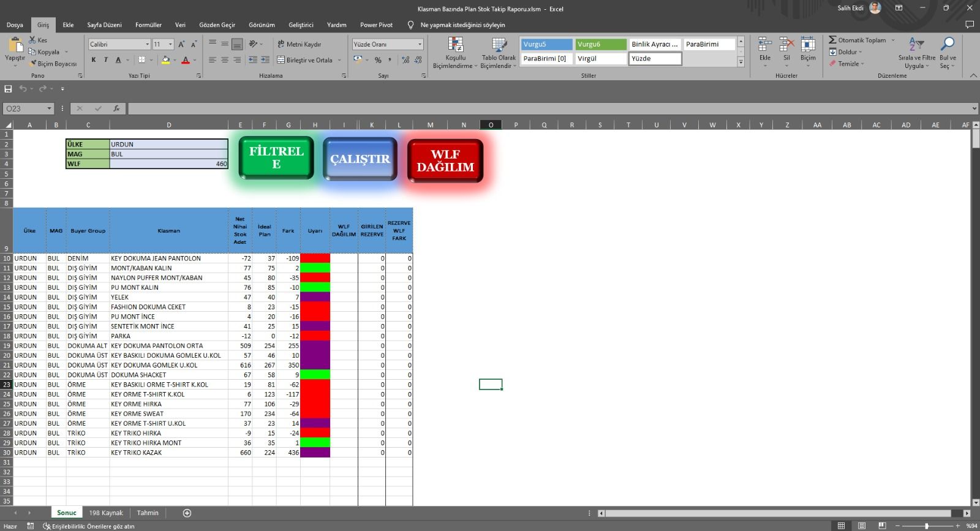Switch to the 198 Kaynak sheet tab
980x531 pixels.
[106, 513]
